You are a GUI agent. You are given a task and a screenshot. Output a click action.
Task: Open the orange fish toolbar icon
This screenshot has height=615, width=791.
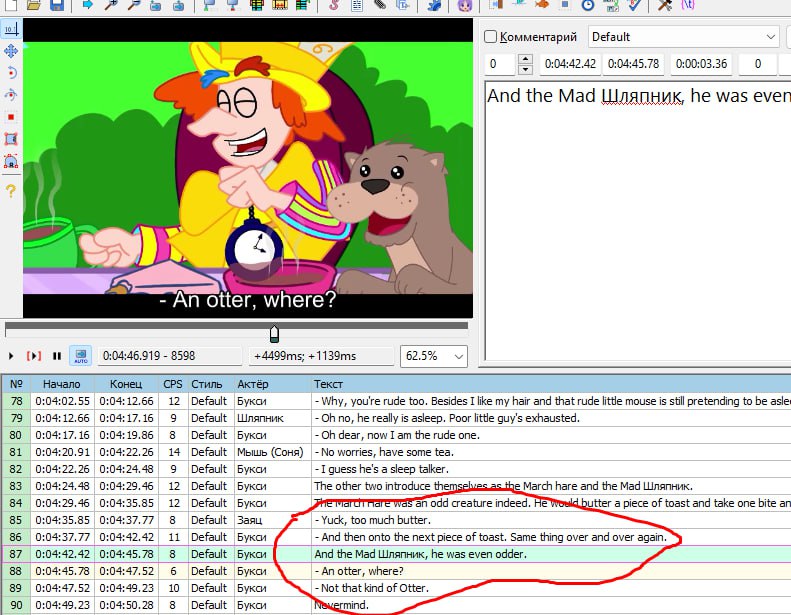pos(542,5)
